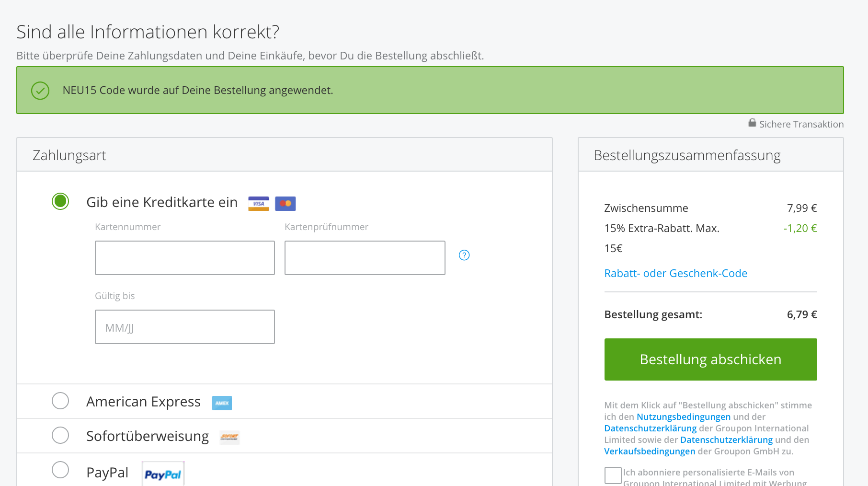Click the AMEX card logo

pos(222,403)
